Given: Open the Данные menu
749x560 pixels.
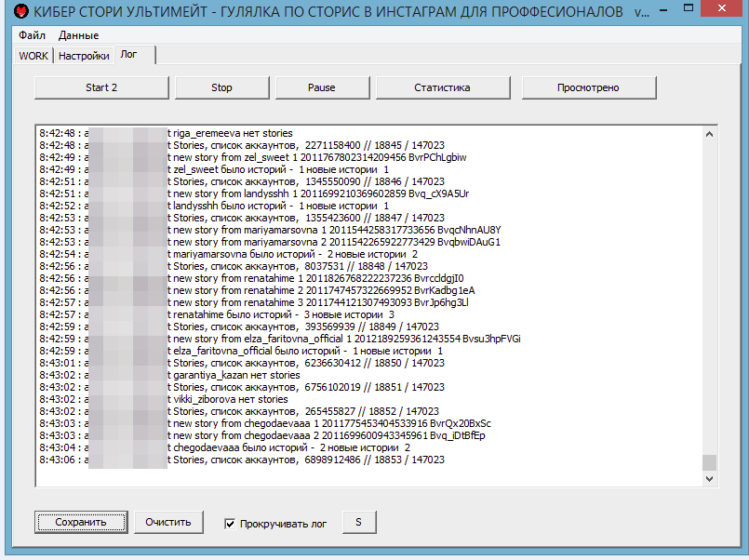Looking at the screenshot, I should point(78,35).
